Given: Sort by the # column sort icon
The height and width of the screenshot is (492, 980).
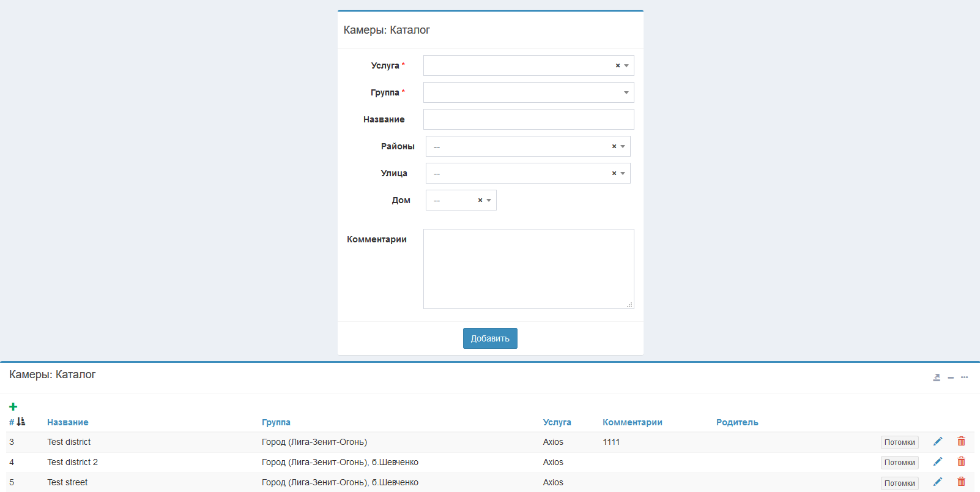Looking at the screenshot, I should pos(21,422).
